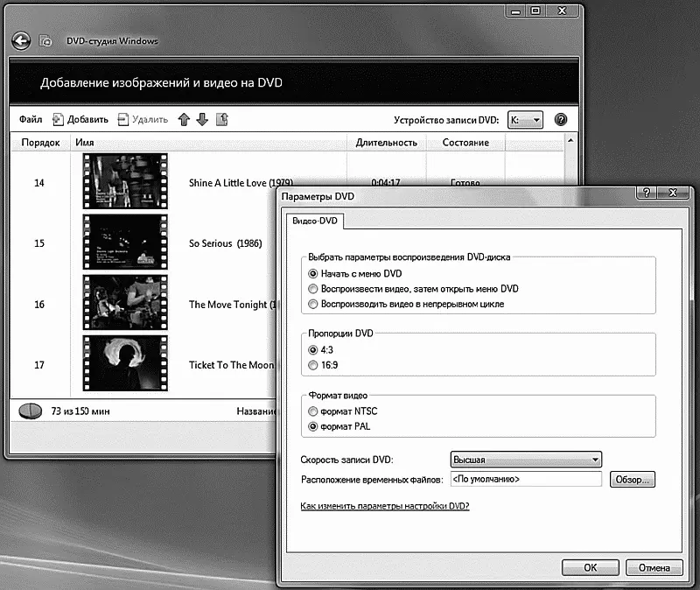
Task: Select the формат NTSC video format
Action: click(x=313, y=411)
